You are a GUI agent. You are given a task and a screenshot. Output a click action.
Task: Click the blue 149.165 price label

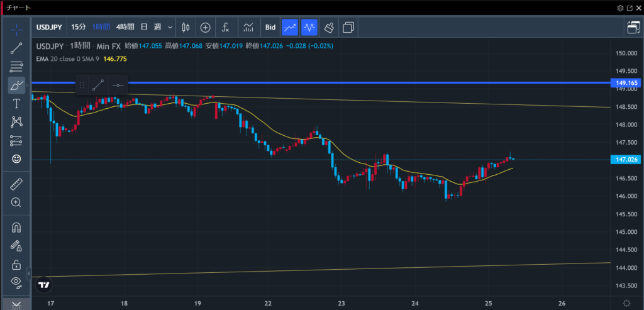[x=626, y=83]
